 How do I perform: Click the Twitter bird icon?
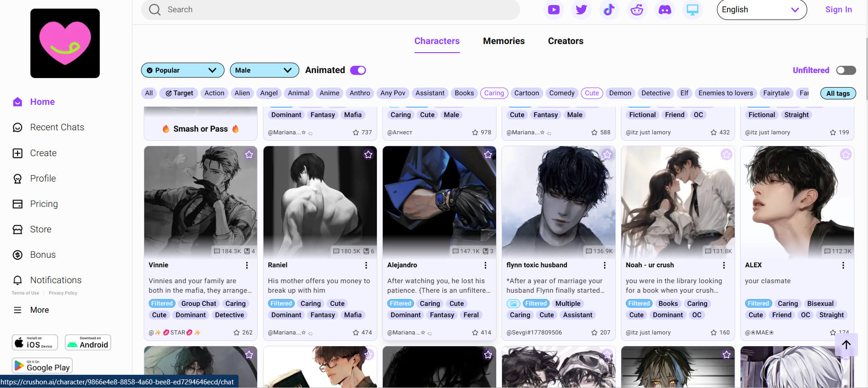581,10
